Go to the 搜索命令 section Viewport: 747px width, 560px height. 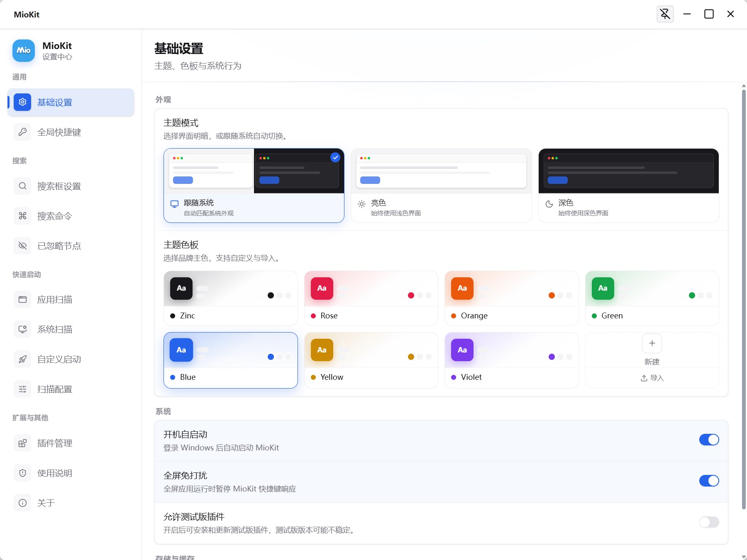coord(71,216)
